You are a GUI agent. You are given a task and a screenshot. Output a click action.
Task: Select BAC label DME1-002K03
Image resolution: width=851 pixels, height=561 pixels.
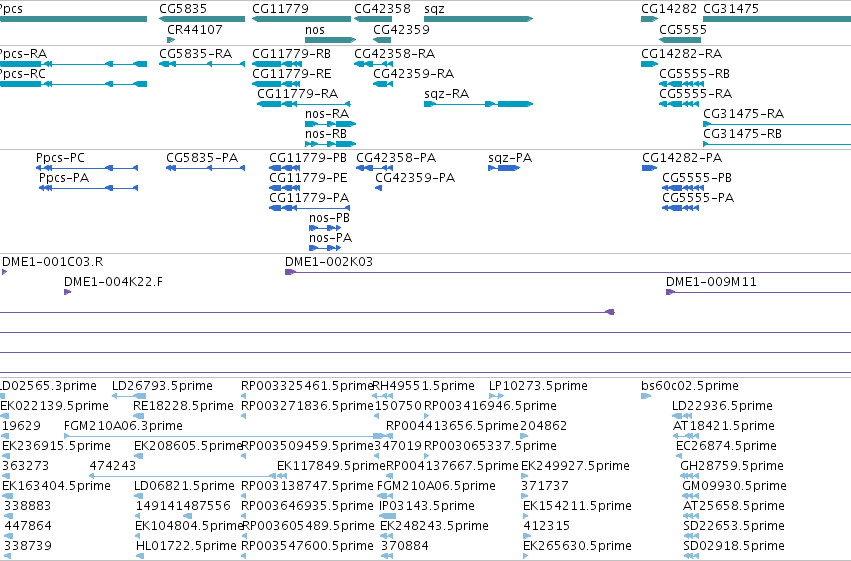[x=329, y=262]
